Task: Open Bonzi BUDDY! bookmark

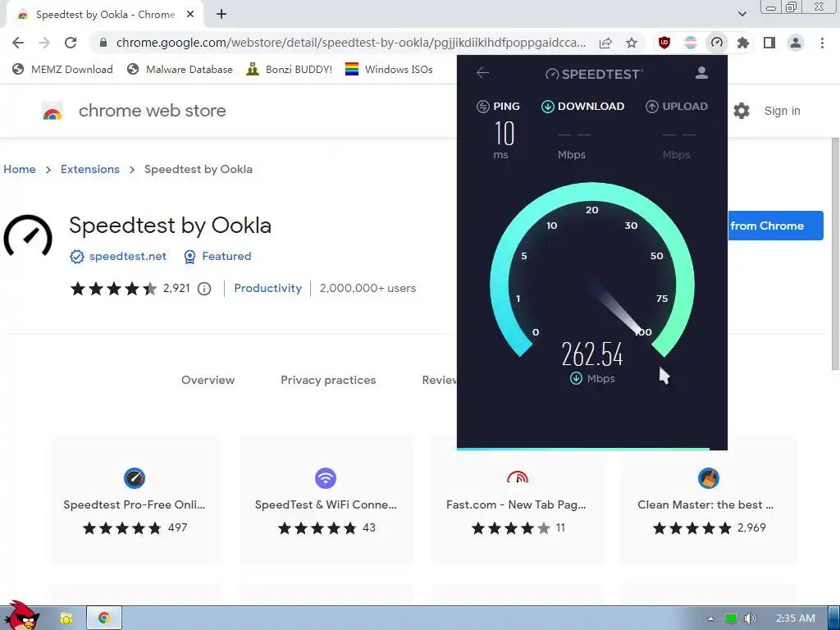Action: (290, 70)
